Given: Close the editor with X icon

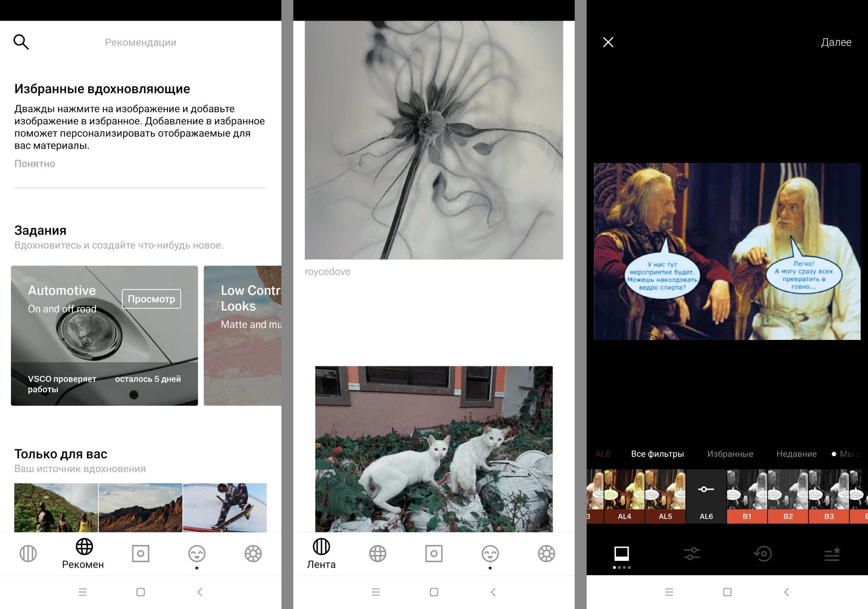Looking at the screenshot, I should (x=608, y=42).
